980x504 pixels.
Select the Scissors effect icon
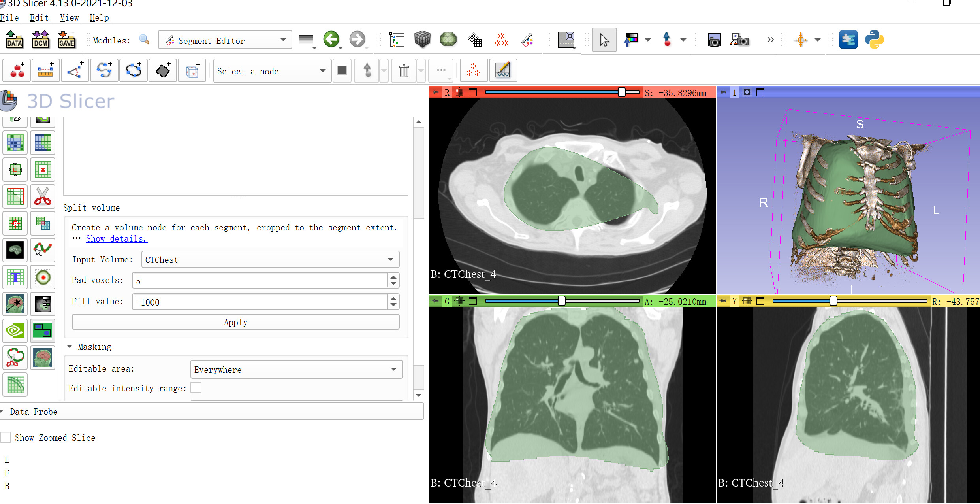[x=43, y=196]
